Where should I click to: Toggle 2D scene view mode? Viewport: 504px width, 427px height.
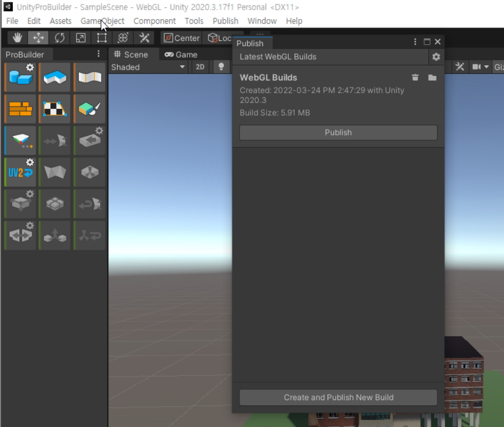200,67
